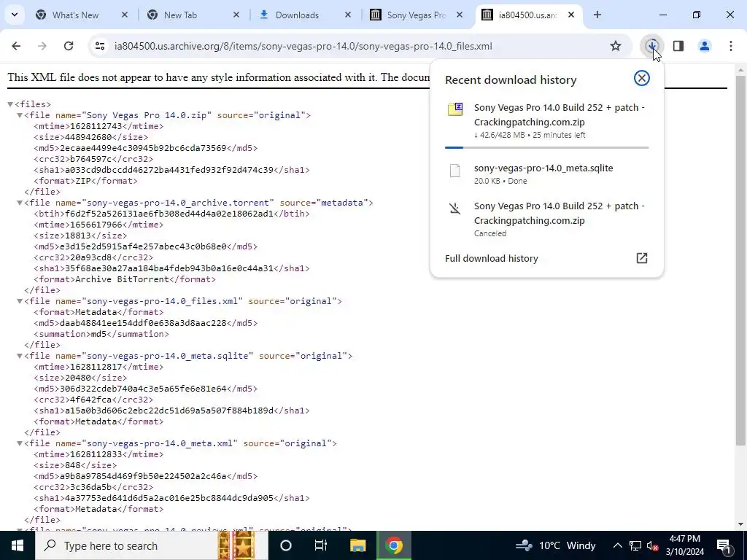Close the What's New tab
747x560 pixels.
pos(124,15)
